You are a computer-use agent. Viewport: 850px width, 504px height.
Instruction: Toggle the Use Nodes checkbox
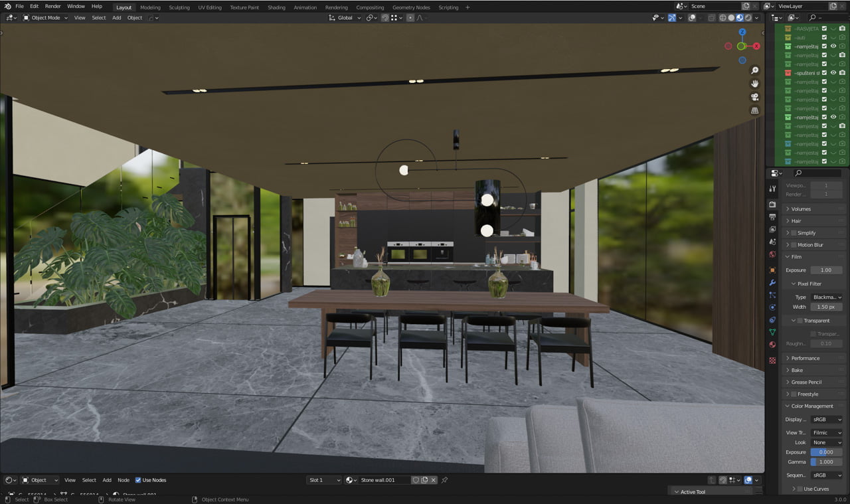click(138, 480)
